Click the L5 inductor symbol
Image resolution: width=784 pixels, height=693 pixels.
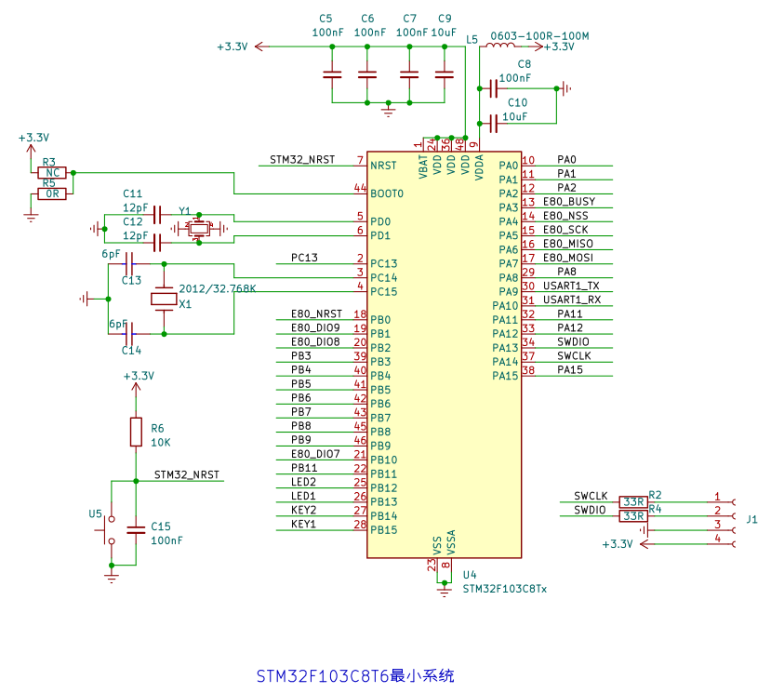click(x=501, y=46)
